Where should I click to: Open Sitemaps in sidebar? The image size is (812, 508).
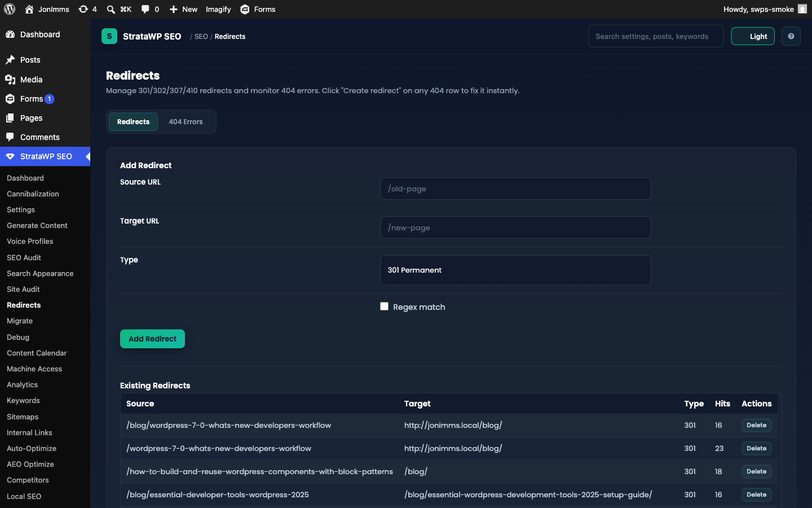(x=23, y=417)
